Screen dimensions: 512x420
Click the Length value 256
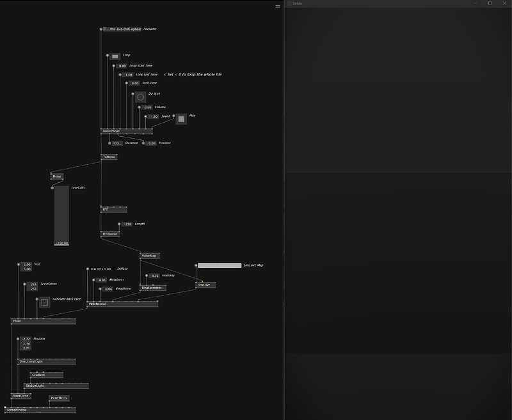click(x=127, y=224)
